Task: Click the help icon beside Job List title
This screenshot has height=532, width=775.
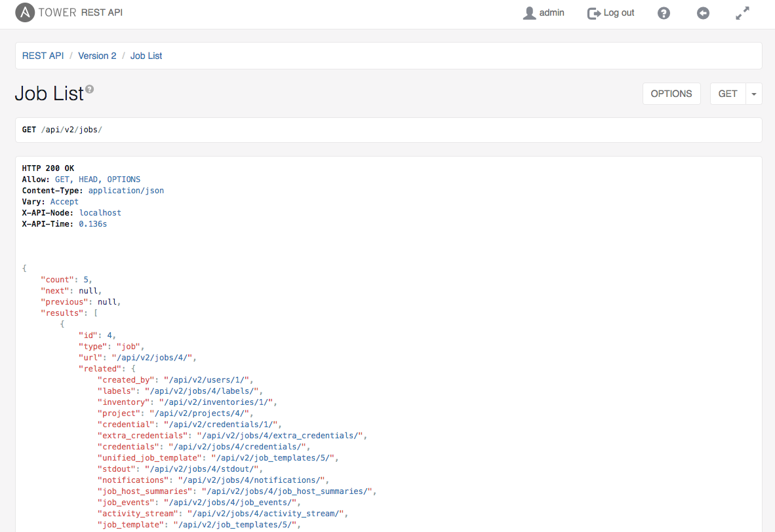Action: 90,89
